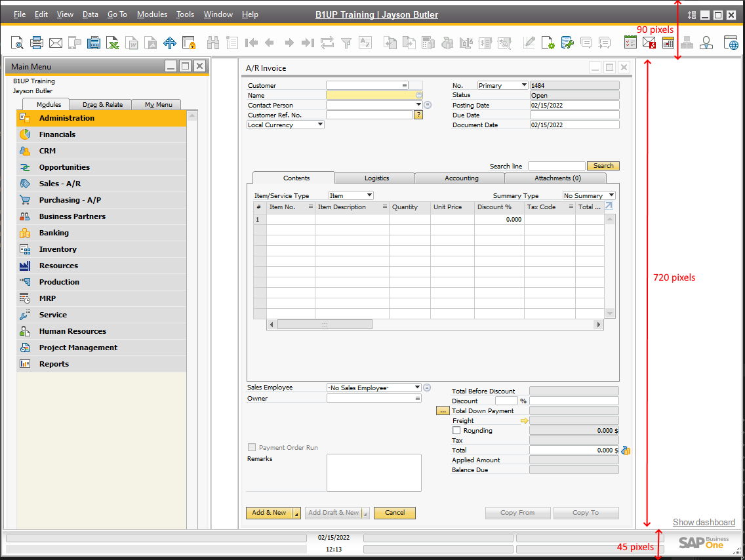The width and height of the screenshot is (745, 560).
Task: Open the Contact Person dropdown
Action: (x=418, y=104)
